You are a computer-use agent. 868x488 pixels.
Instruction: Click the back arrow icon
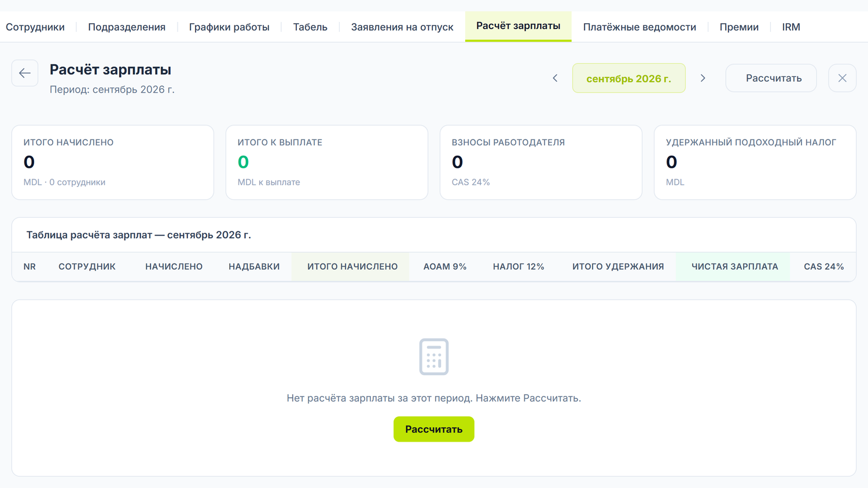(x=25, y=73)
